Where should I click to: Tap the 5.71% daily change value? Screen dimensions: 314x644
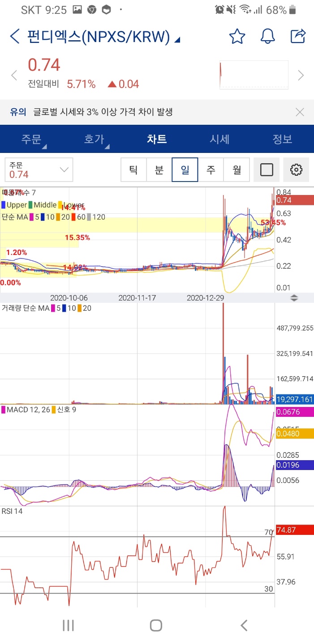(81, 84)
